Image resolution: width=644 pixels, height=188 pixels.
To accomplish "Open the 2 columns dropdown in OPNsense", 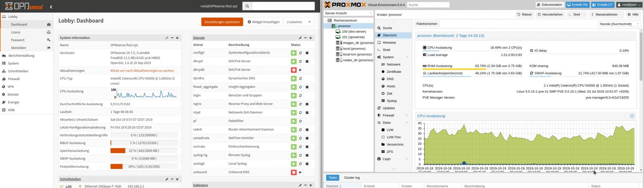I will tap(299, 22).
